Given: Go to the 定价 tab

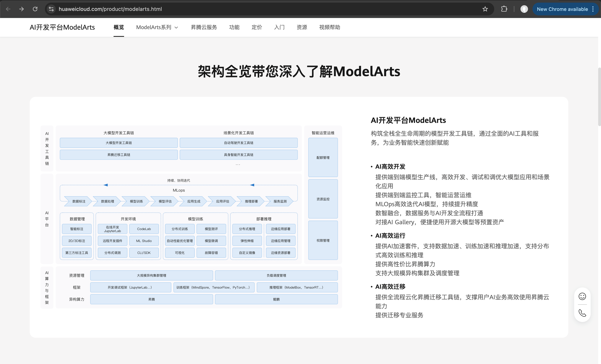Looking at the screenshot, I should [257, 27].
